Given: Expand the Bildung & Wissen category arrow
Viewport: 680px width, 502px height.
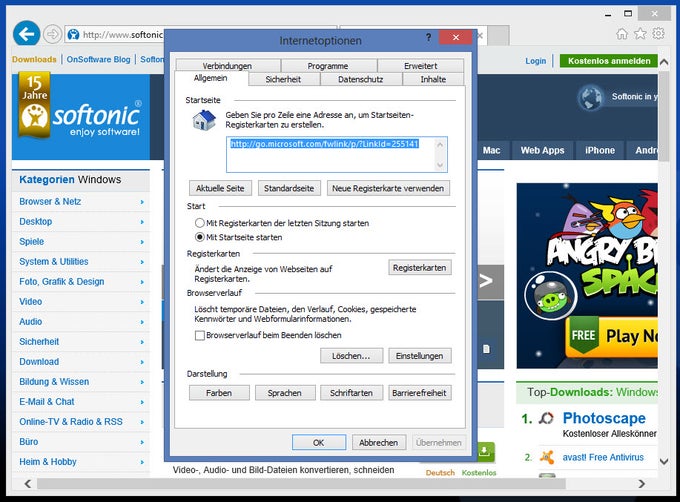Looking at the screenshot, I should coord(142,382).
